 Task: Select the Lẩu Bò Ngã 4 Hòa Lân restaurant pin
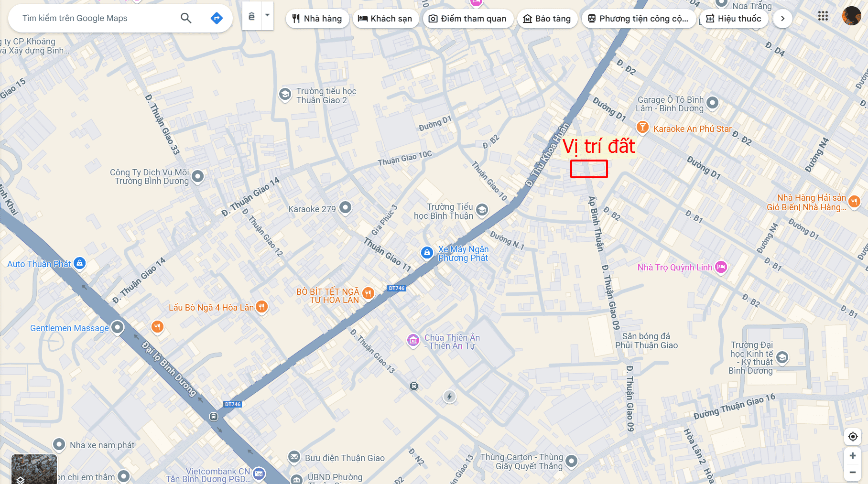click(x=261, y=307)
